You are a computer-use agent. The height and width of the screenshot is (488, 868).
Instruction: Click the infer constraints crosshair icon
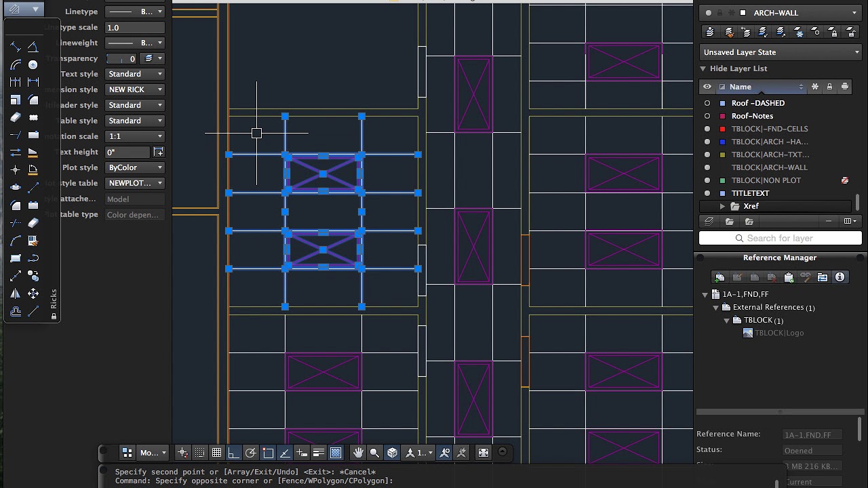click(182, 453)
